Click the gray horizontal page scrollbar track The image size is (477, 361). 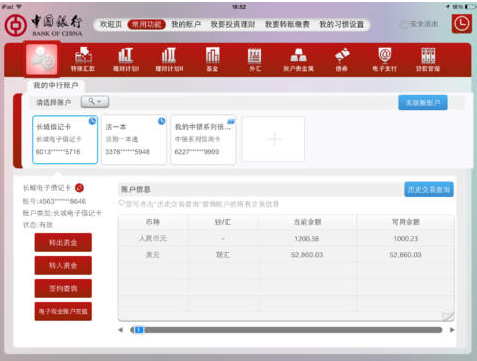[287, 330]
